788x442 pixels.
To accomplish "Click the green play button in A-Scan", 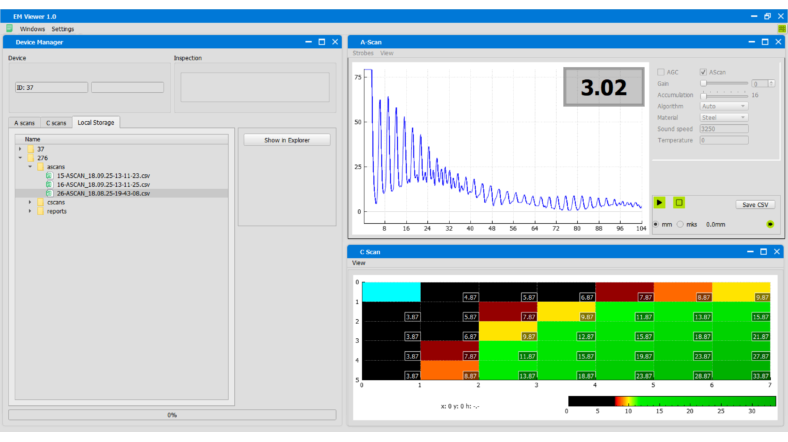I will (659, 202).
